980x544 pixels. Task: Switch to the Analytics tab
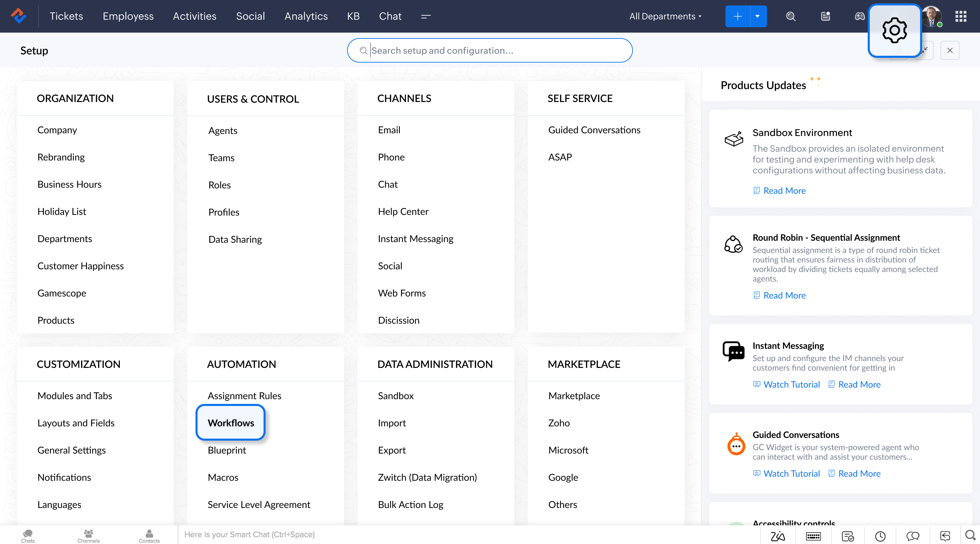pos(306,16)
